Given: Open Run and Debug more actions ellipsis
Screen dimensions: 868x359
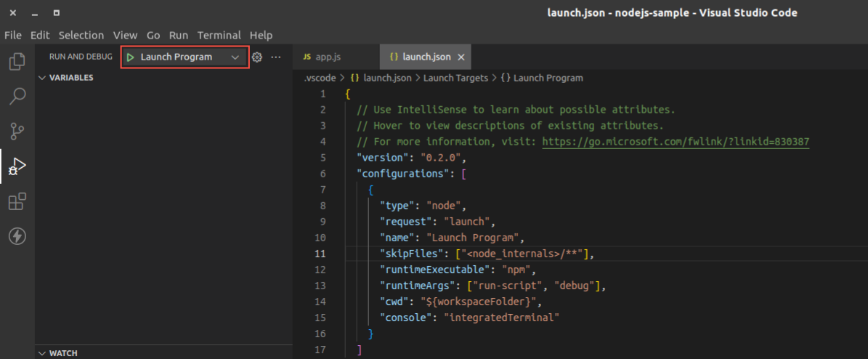Looking at the screenshot, I should click(x=276, y=57).
